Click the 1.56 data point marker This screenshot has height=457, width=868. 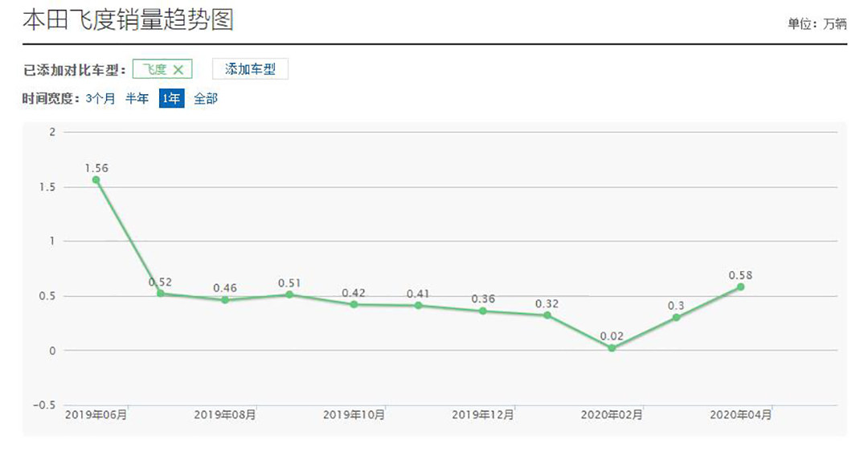pyautogui.click(x=96, y=180)
